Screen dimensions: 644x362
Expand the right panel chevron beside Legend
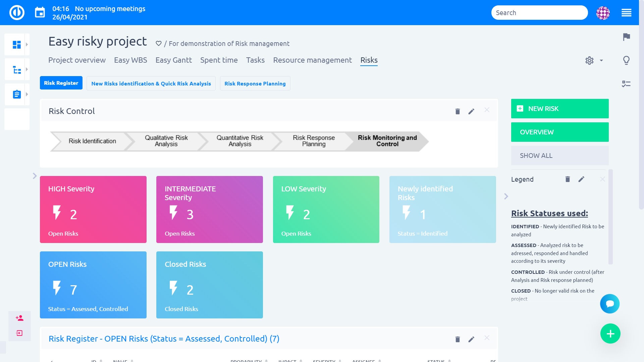click(x=506, y=196)
